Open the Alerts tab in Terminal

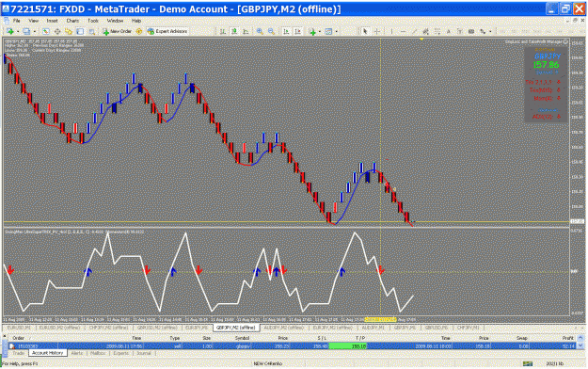pyautogui.click(x=77, y=353)
